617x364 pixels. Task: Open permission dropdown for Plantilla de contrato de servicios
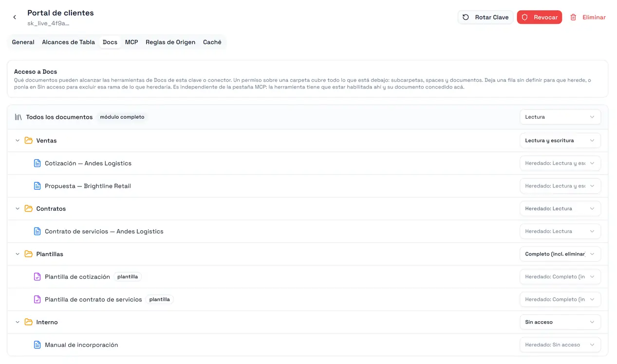coord(560,300)
